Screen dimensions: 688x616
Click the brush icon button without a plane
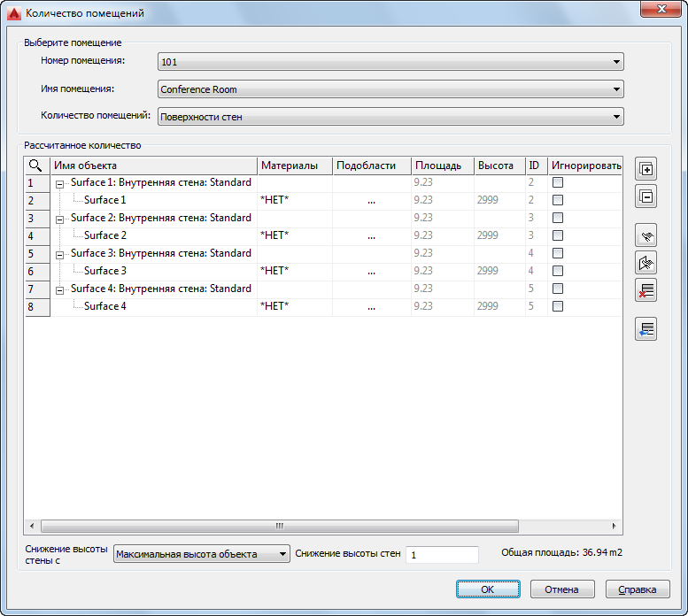click(x=645, y=235)
